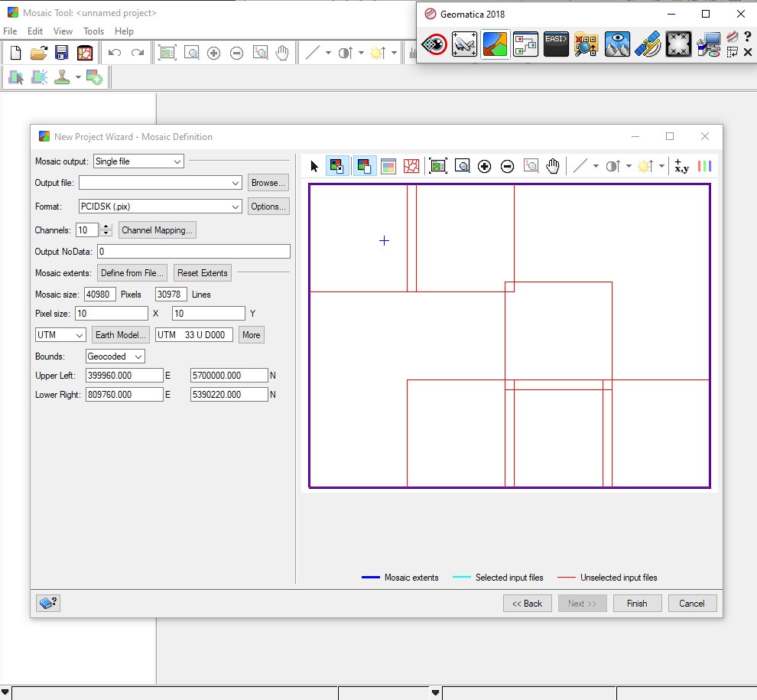Select hand pan tool in wizard preview toolbar
The image size is (757, 700).
pyautogui.click(x=553, y=166)
